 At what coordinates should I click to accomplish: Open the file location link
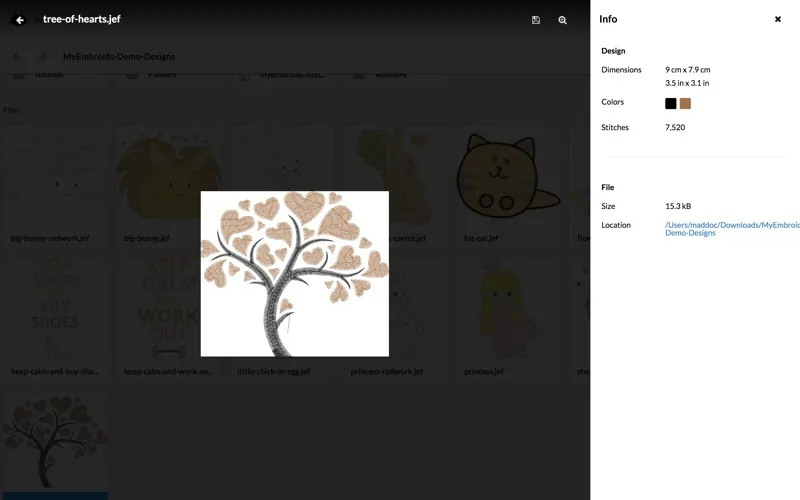pos(732,229)
